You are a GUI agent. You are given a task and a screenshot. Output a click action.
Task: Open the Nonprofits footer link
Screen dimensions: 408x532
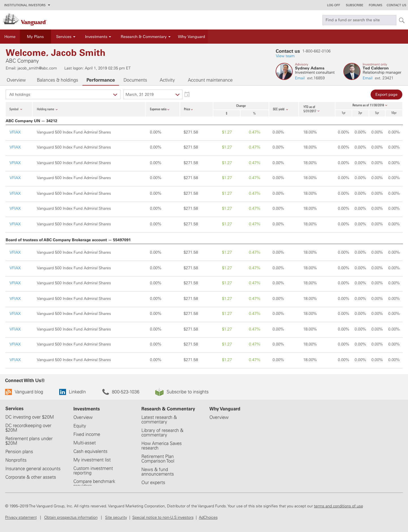pyautogui.click(x=16, y=460)
